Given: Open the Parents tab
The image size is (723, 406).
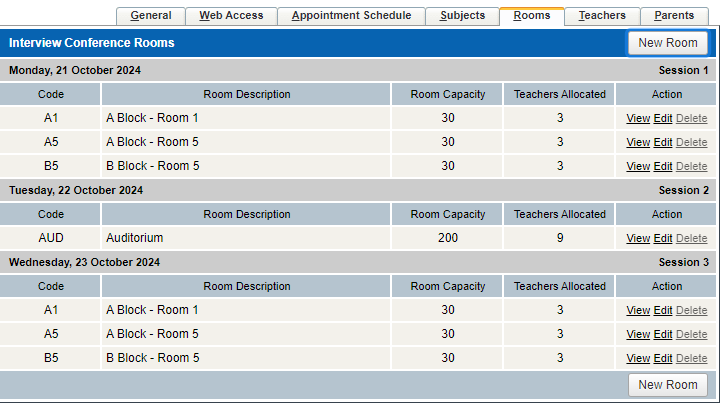Looking at the screenshot, I should pyautogui.click(x=674, y=16).
